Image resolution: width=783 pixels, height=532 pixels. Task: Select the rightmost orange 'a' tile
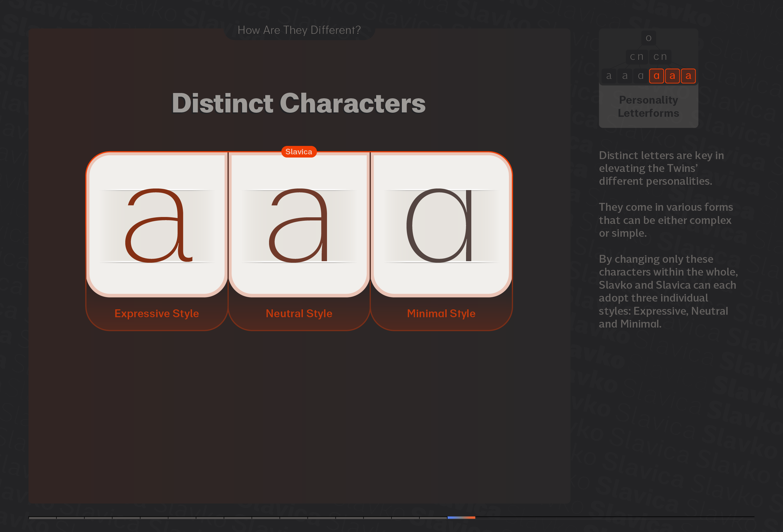688,76
